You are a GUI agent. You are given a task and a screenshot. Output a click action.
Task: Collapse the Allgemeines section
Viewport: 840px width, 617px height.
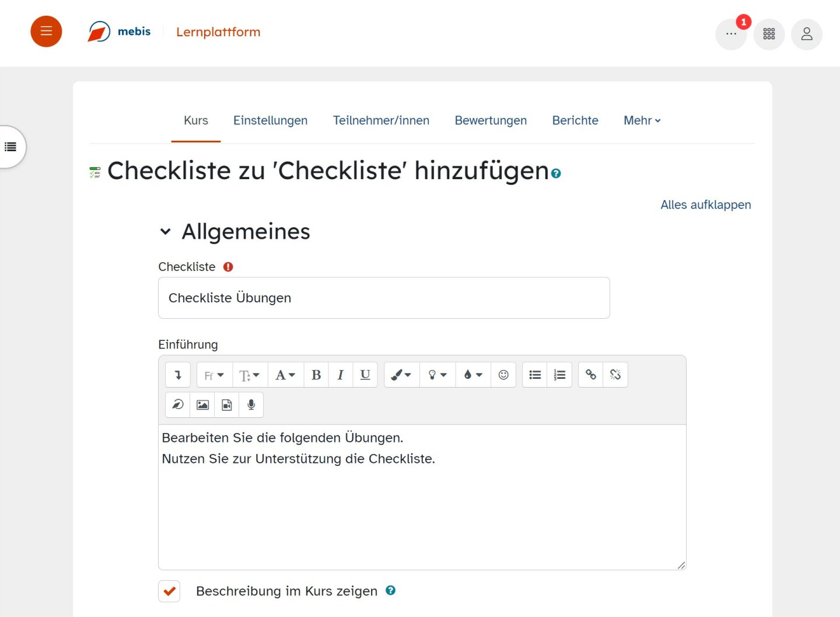click(165, 231)
